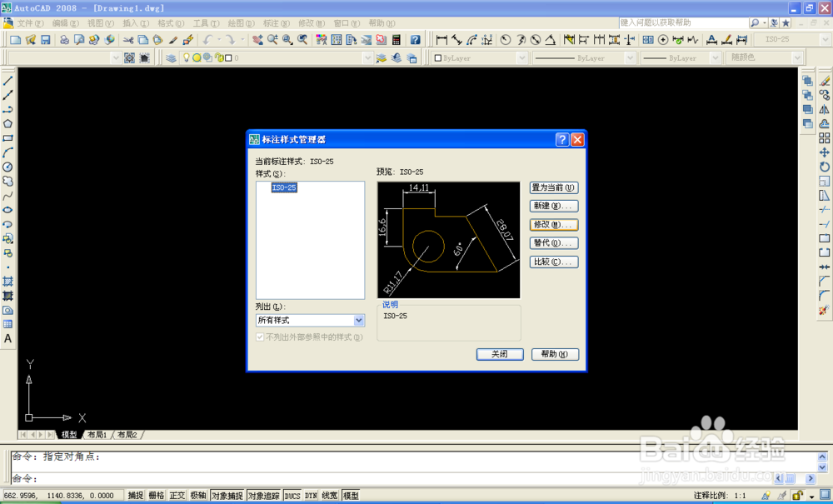
Task: Select the Angular dimension tool
Action: click(551, 40)
